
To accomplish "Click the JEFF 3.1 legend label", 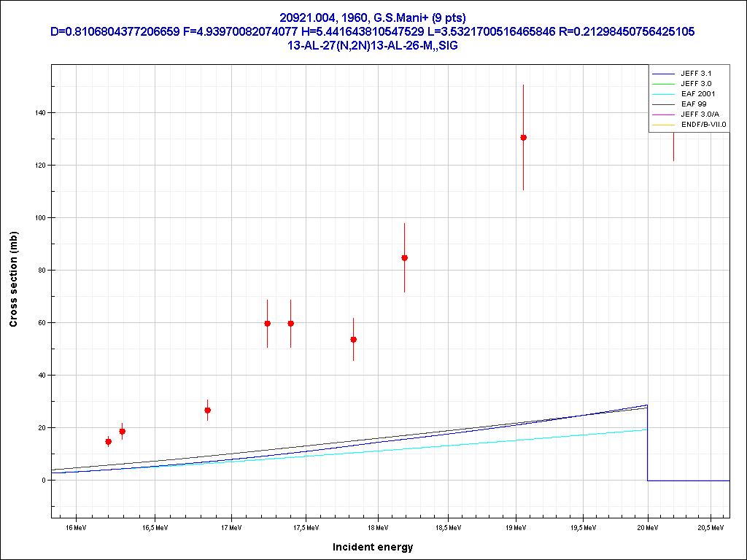I will pos(696,74).
